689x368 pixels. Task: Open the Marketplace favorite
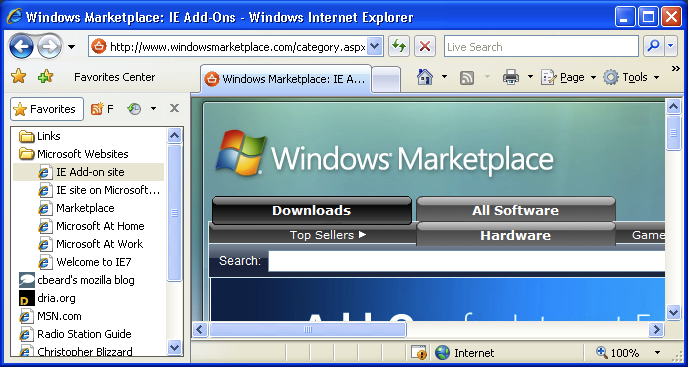pyautogui.click(x=76, y=208)
